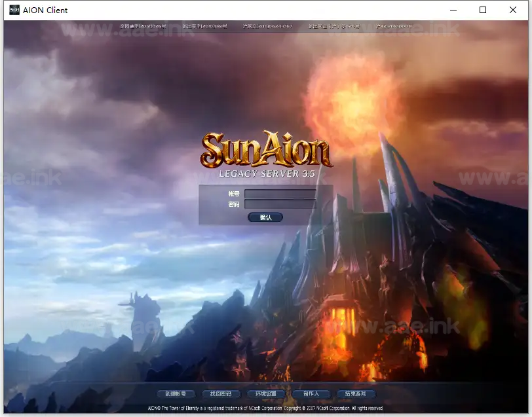Viewport: 532px width, 417px height.
Task: Quit with the 结束游戏 button
Action: tap(356, 394)
